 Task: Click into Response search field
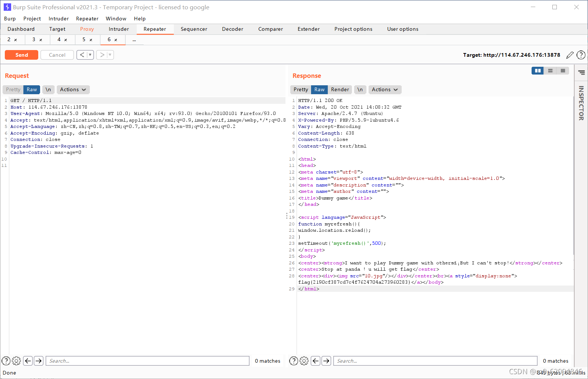pyautogui.click(x=435, y=361)
